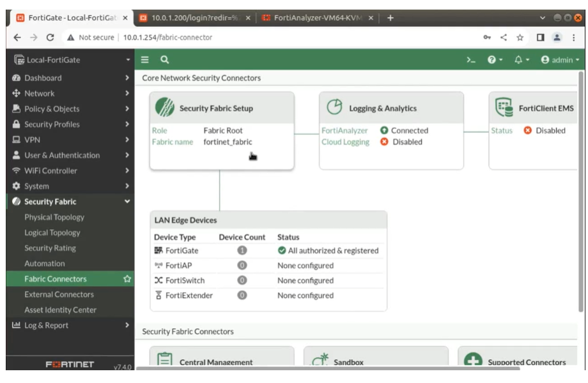
Task: Expand the Dashboard menu
Action: (70, 78)
